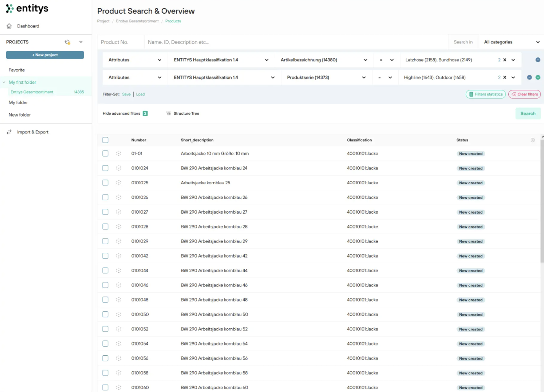Click structure icon for row 0101048
544x392 pixels.
[x=119, y=300]
